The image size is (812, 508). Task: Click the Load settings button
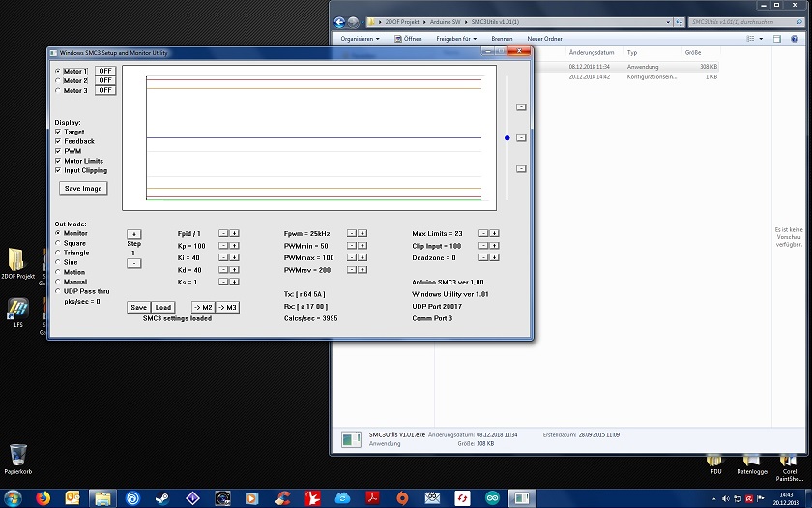(x=163, y=307)
